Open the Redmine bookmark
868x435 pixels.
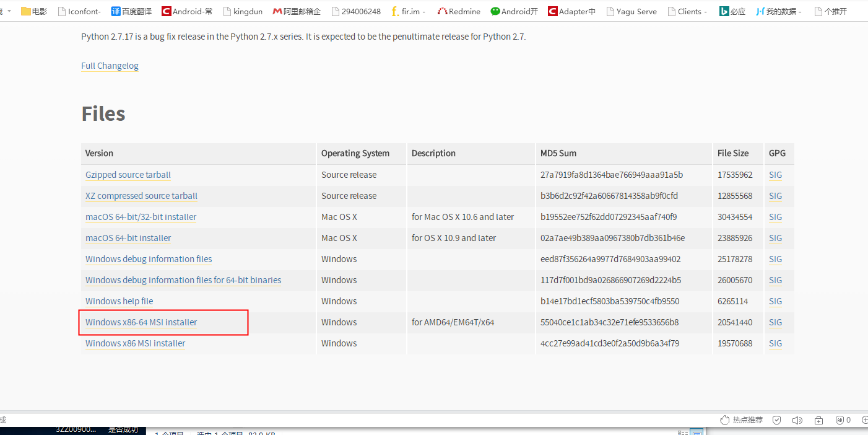click(x=459, y=11)
